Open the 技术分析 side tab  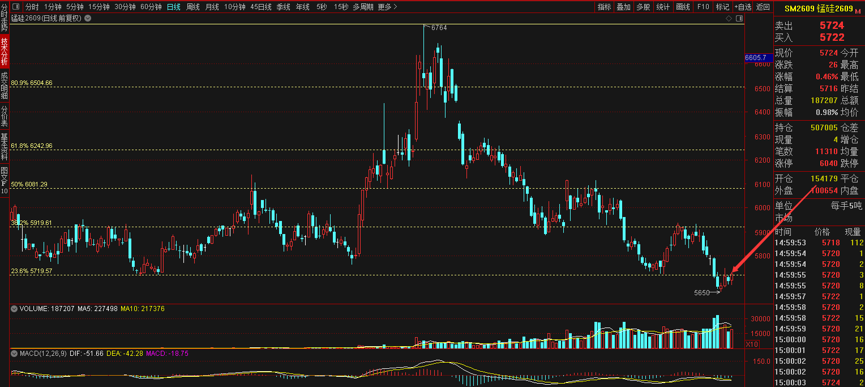point(4,51)
